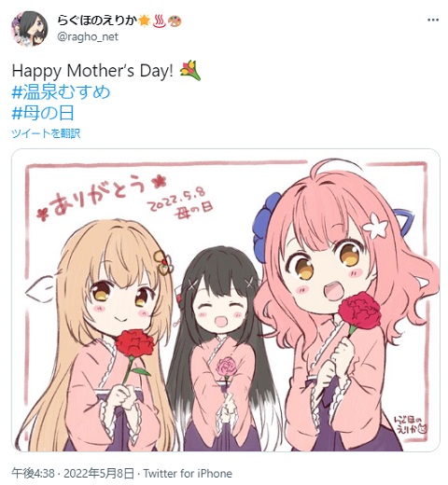Click the 午後4:38 timestamp link
This screenshot has height=485, width=448.
click(x=33, y=474)
